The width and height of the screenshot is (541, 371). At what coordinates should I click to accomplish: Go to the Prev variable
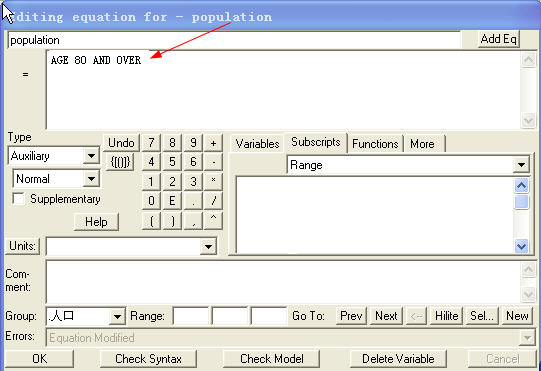pos(351,316)
